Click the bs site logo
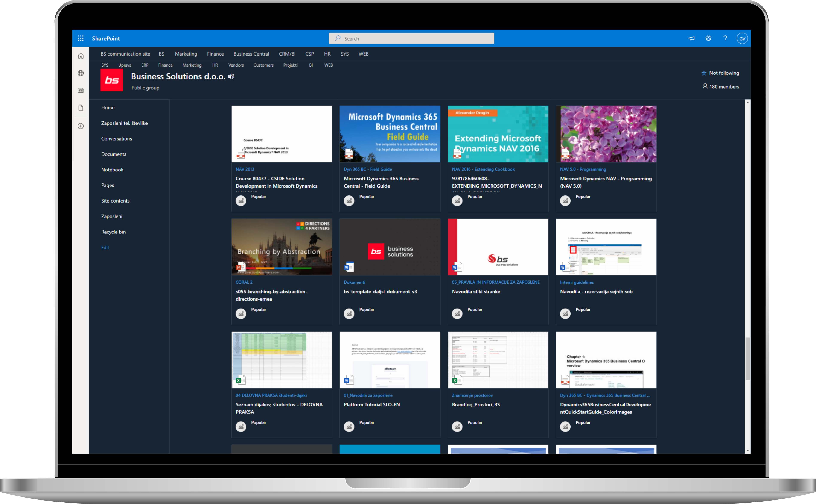Screen dimensions: 816x504 coord(112,80)
